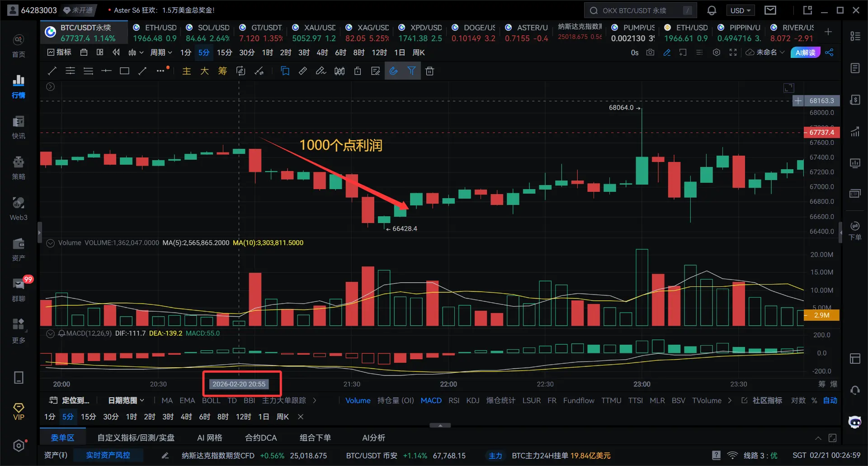The image size is (868, 466).
Task: Expand more main indicators after 主力大单跟踪
Action: pos(315,400)
